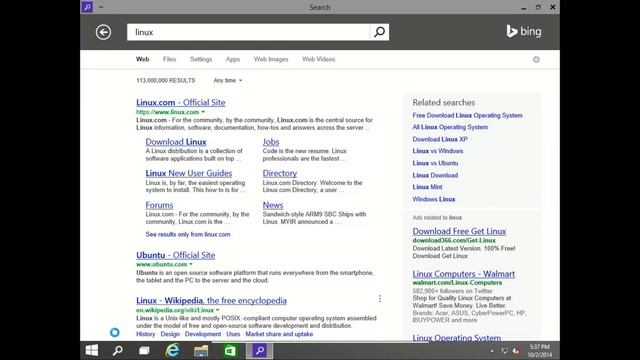Click the back arrow button

[x=103, y=32]
